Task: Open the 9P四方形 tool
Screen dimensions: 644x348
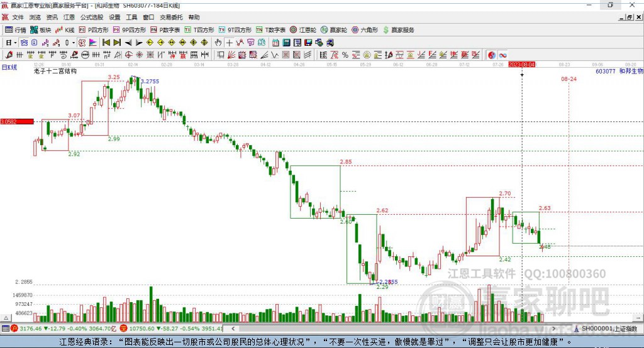Action: [130, 30]
